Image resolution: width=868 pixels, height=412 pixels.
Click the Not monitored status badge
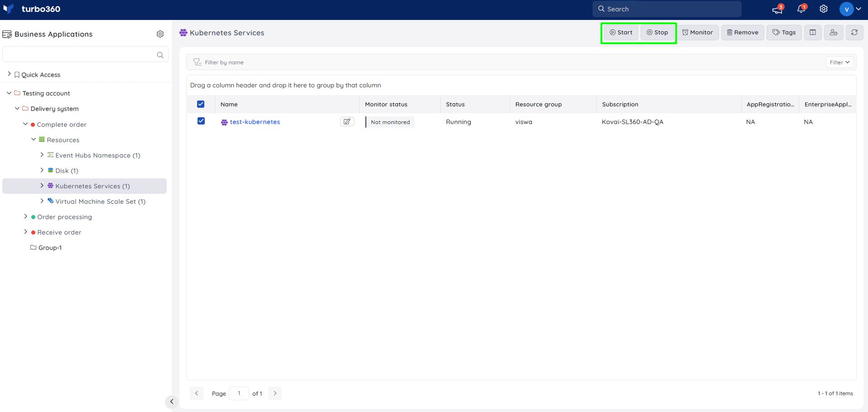[390, 122]
